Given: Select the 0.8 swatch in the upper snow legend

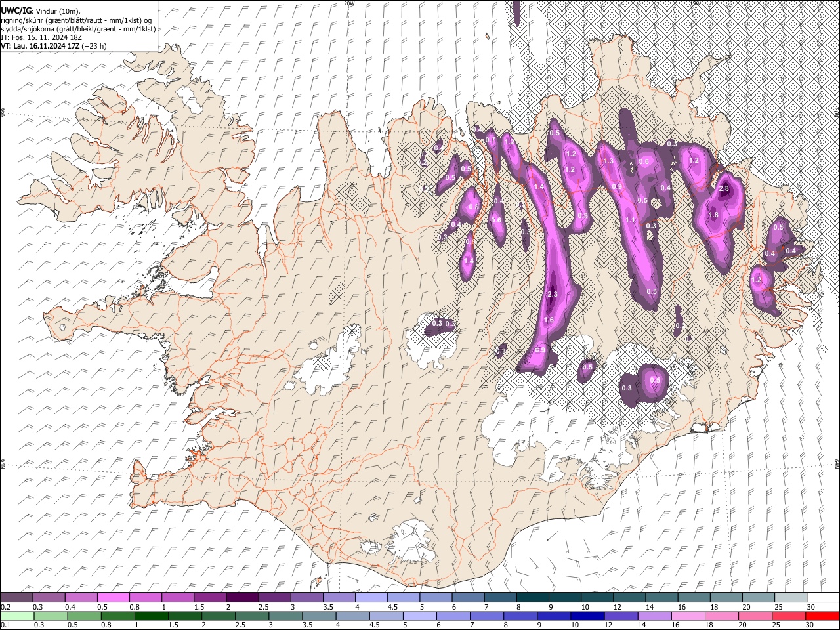Looking at the screenshot, I should coord(145,597).
